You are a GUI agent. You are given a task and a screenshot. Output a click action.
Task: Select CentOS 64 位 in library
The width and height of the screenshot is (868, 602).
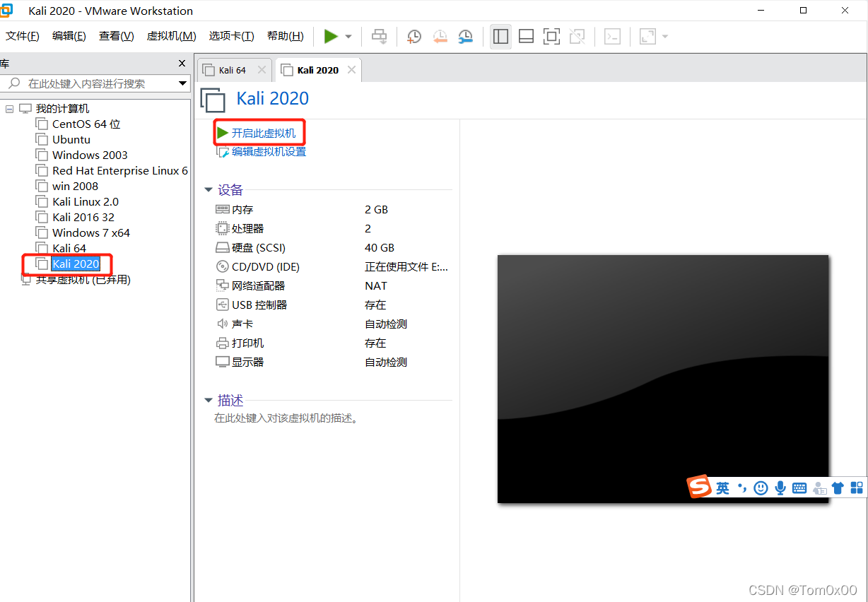click(x=86, y=124)
